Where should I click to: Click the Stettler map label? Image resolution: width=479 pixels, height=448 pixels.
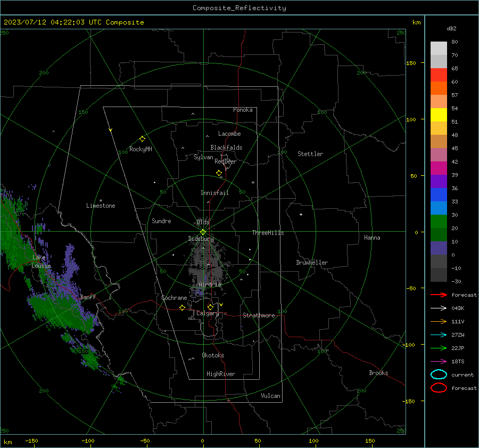click(310, 154)
